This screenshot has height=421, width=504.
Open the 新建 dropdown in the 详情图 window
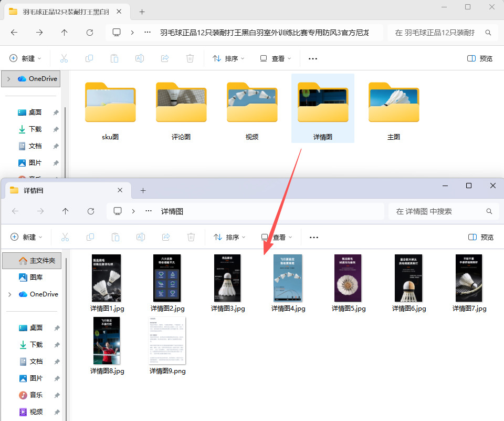coord(26,237)
